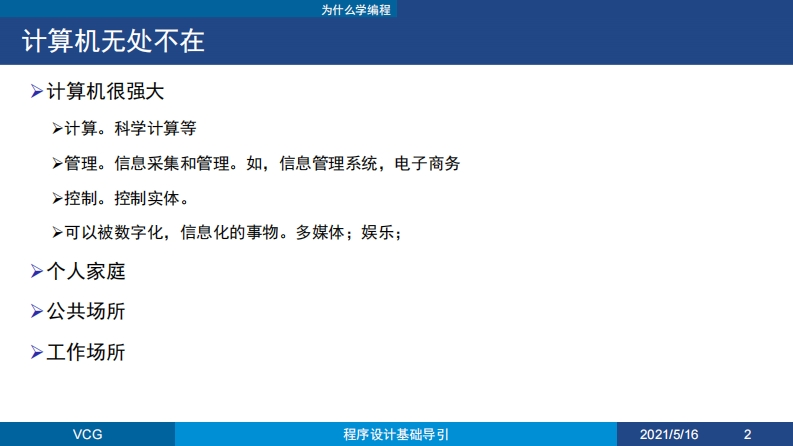The image size is (793, 446).
Task: Click the slide title 计算机无处不在
Action: tap(113, 42)
